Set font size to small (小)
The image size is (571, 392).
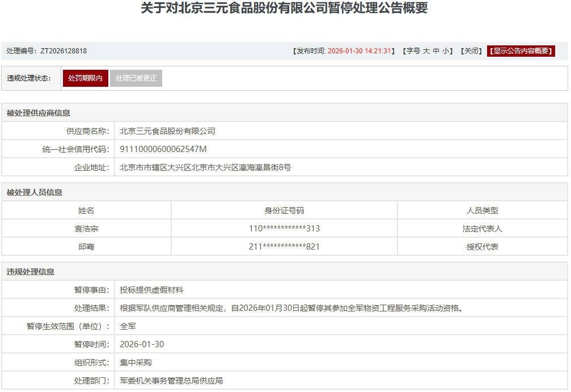point(446,51)
